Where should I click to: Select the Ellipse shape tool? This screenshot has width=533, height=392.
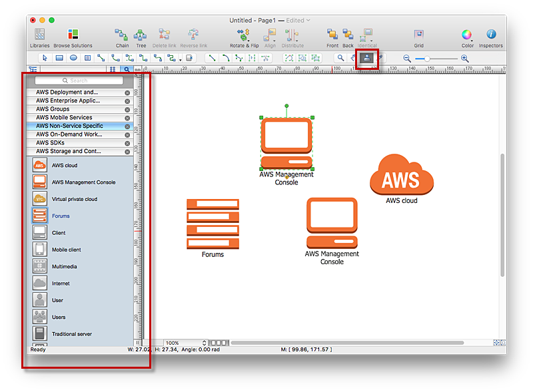pyautogui.click(x=73, y=58)
